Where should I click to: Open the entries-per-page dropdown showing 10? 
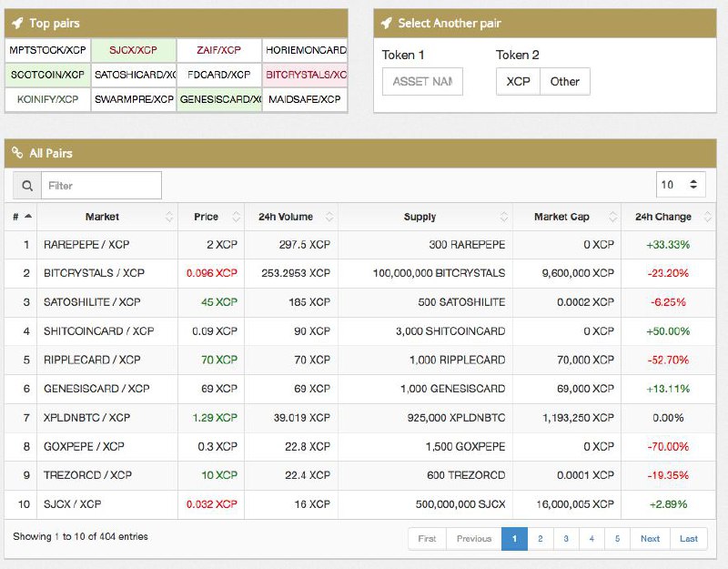pos(681,185)
